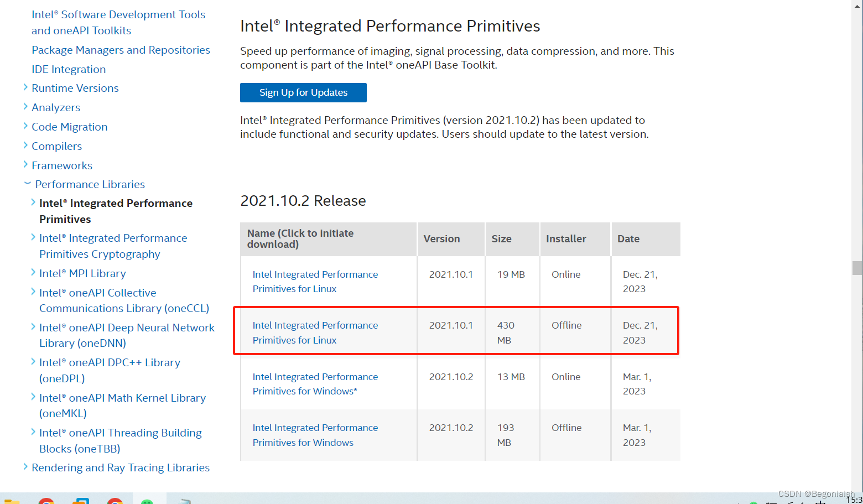Download the 193 MB offline Windows installer

click(x=315, y=435)
